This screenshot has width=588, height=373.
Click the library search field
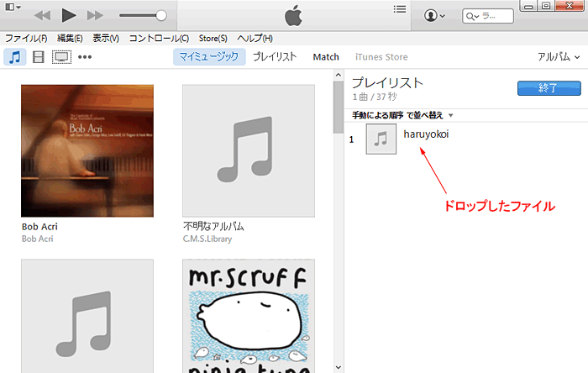point(488,16)
